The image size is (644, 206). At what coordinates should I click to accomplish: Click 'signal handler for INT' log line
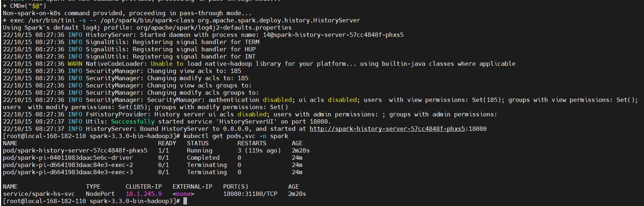129,56
